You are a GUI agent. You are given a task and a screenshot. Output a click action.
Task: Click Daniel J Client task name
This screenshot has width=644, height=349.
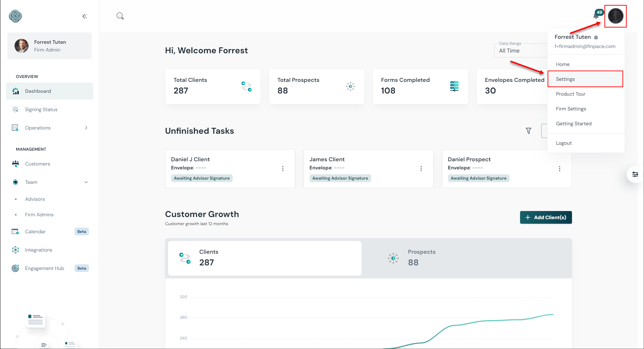coord(190,160)
